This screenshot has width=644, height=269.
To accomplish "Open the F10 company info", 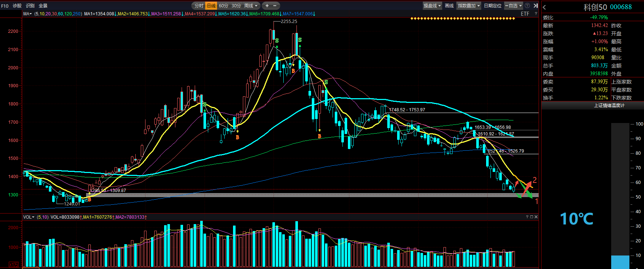I will (5, 6).
